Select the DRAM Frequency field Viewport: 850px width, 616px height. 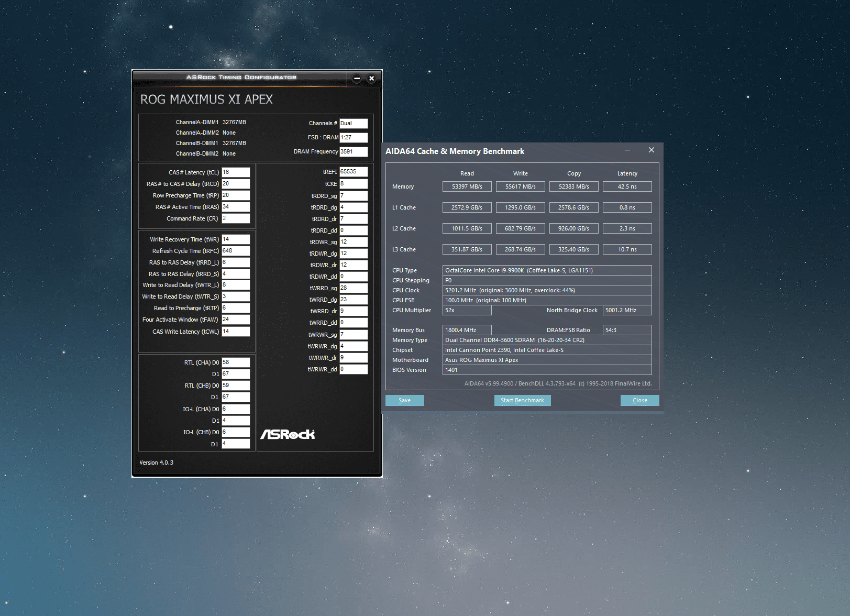tap(354, 152)
